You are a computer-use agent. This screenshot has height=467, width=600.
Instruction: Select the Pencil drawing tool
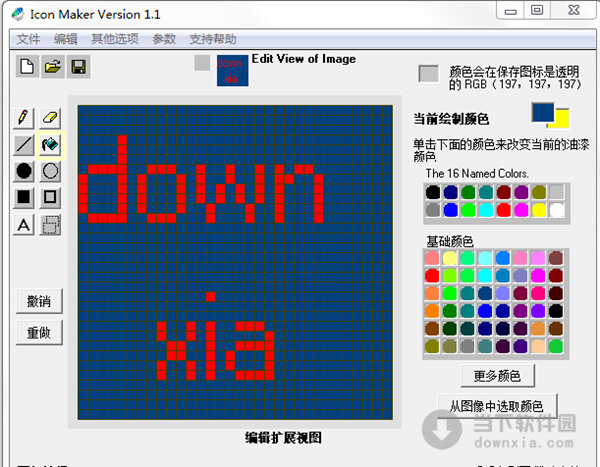pos(23,118)
